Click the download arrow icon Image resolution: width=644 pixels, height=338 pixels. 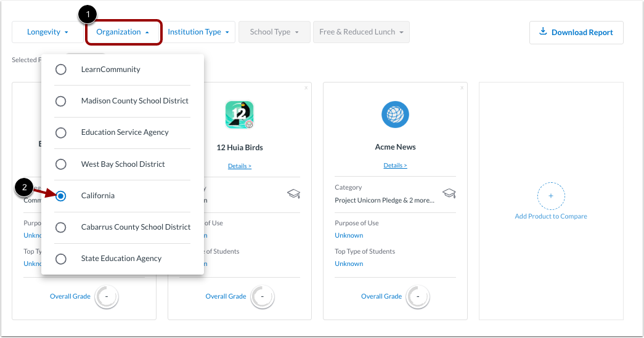point(542,31)
